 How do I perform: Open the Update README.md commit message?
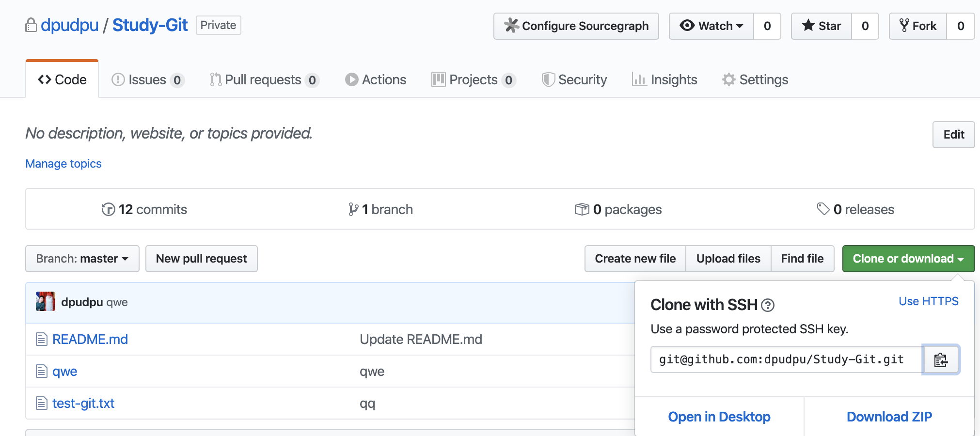coord(421,339)
